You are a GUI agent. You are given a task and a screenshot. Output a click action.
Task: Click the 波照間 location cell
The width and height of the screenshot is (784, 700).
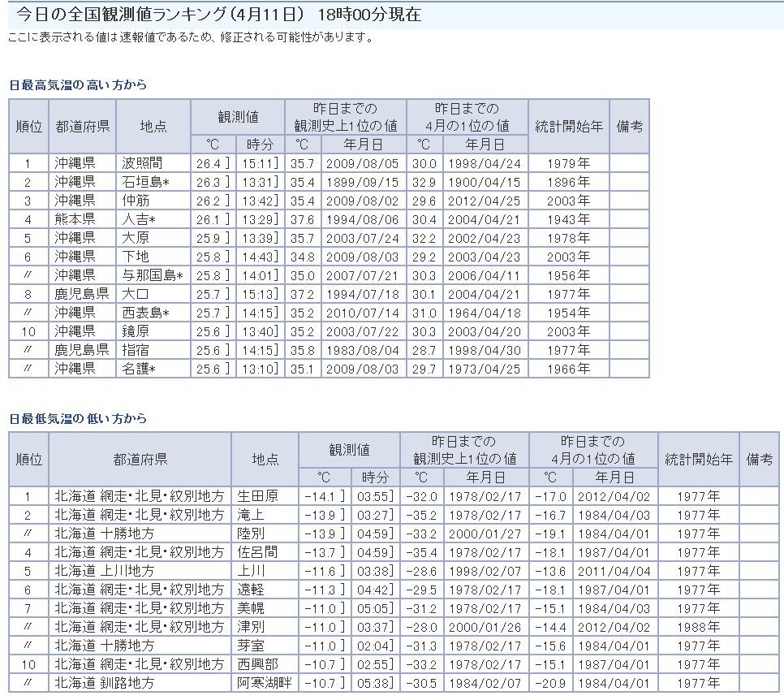[x=141, y=163]
